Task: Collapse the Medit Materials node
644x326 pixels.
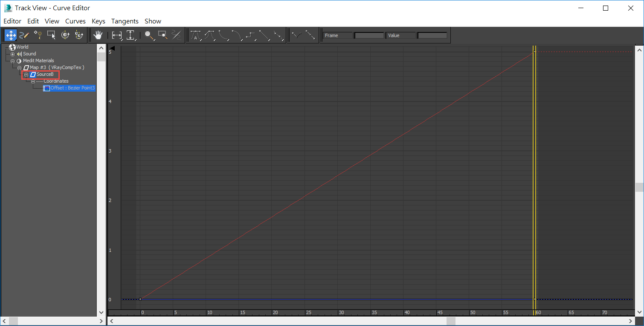Action: click(12, 61)
